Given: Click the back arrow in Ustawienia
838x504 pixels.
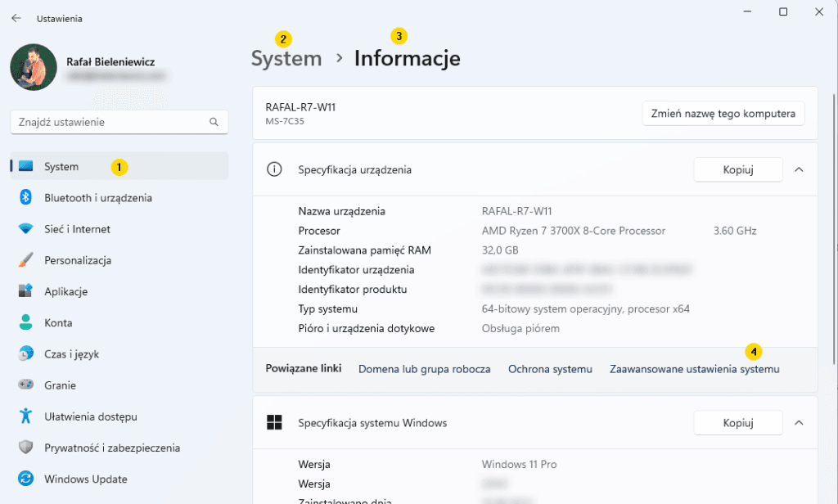Looking at the screenshot, I should pos(16,18).
